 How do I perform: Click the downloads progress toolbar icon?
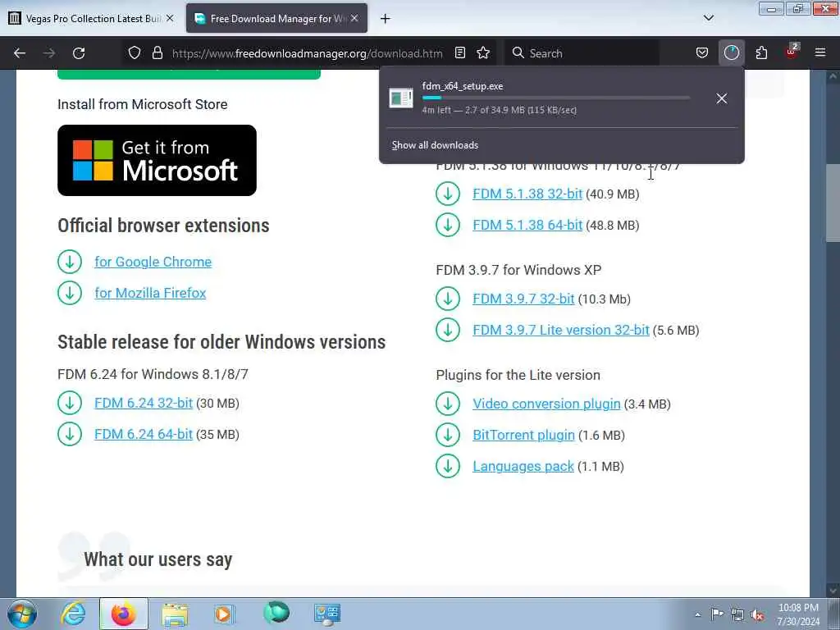pos(731,53)
